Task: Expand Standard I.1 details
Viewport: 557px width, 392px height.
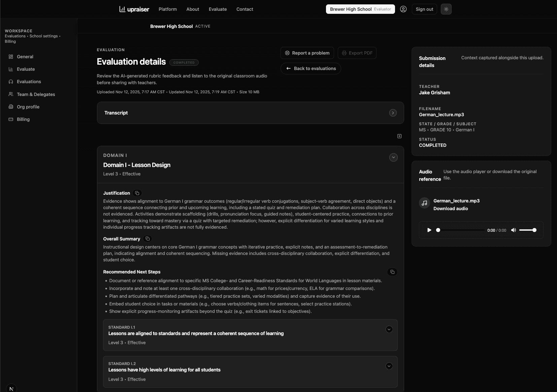Action: tap(389, 329)
